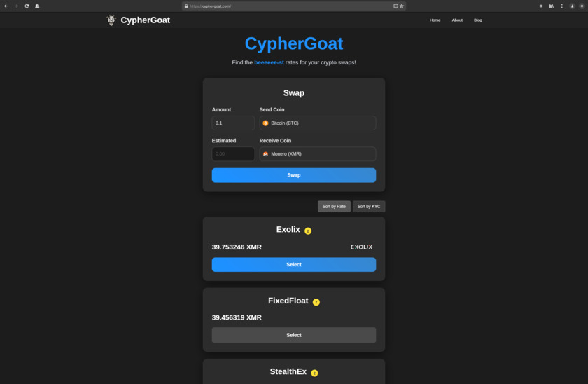Bookmark this page with the star icon
The width and height of the screenshot is (588, 384).
[402, 6]
